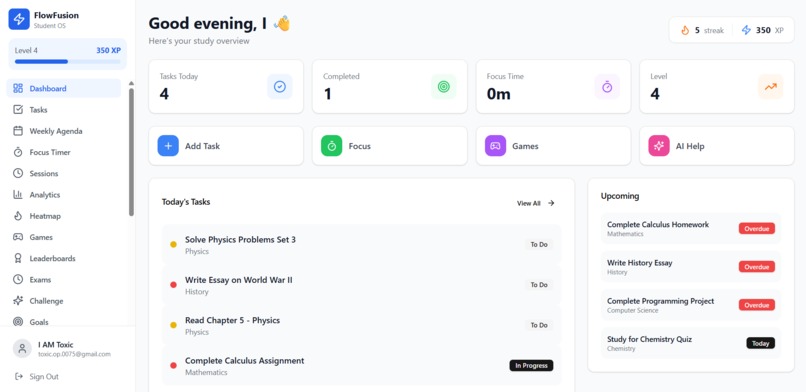806x392 pixels.
Task: Click the Games controller icon in sidebar
Action: tap(18, 237)
